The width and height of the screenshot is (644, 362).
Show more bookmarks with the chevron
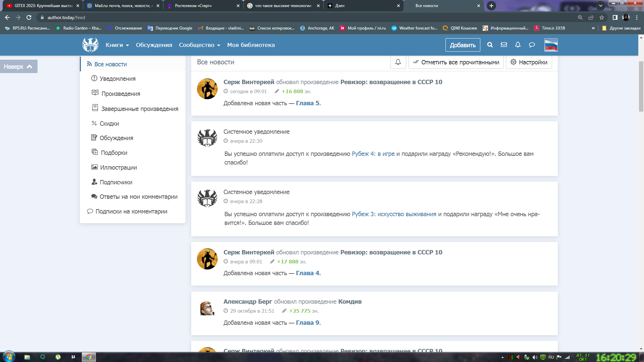pos(593,28)
